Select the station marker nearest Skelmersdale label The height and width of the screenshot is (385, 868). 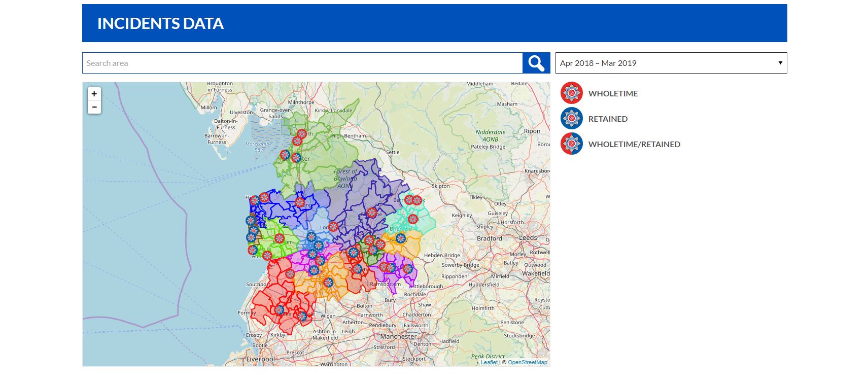click(302, 316)
